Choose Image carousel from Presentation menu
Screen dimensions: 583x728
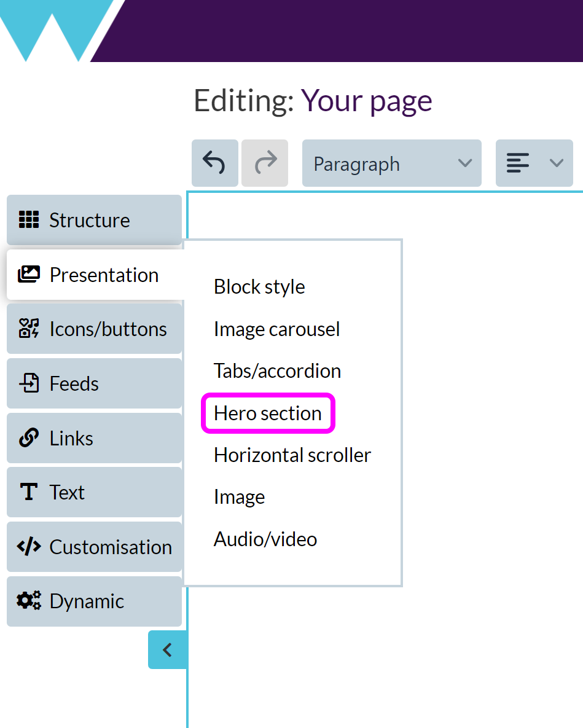(x=276, y=329)
